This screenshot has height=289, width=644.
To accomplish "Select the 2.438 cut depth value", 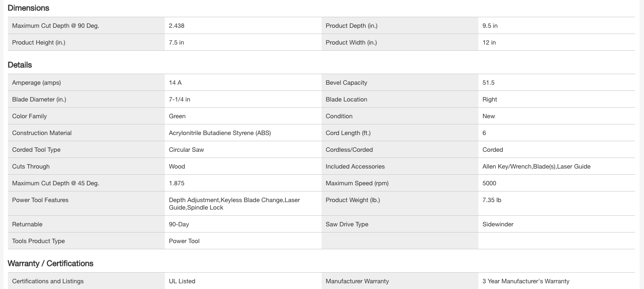I will pyautogui.click(x=177, y=26).
